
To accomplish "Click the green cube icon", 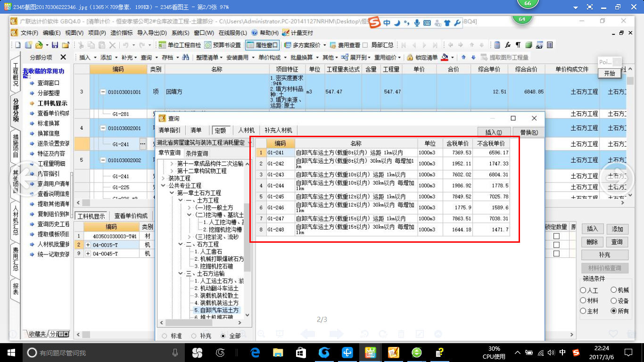I will [x=528, y=45].
